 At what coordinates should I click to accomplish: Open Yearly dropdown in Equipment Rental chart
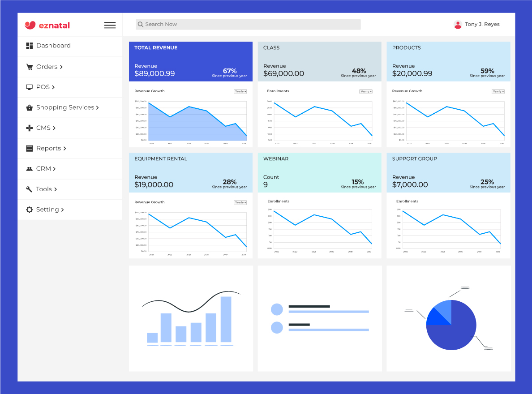point(240,202)
